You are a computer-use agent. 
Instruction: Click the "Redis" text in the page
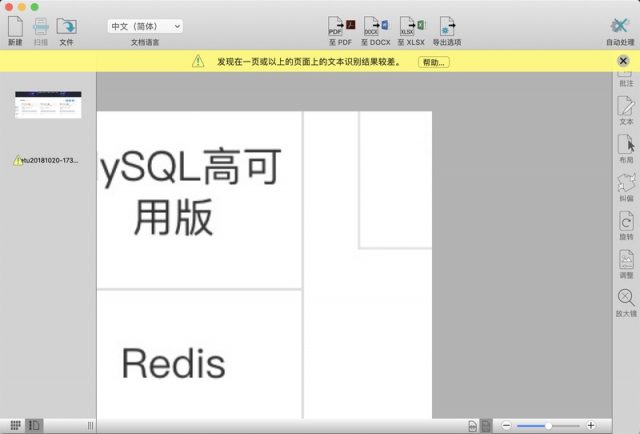pyautogui.click(x=173, y=363)
